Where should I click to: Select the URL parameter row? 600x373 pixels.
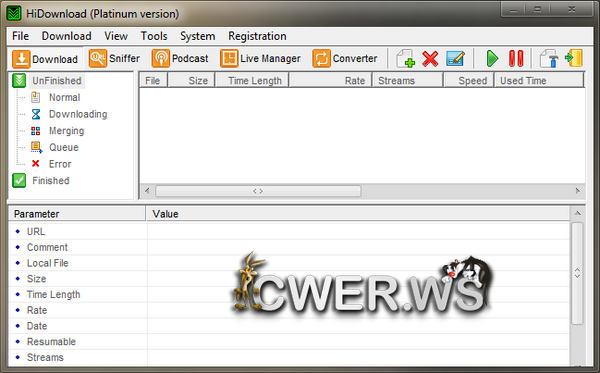tap(289, 231)
